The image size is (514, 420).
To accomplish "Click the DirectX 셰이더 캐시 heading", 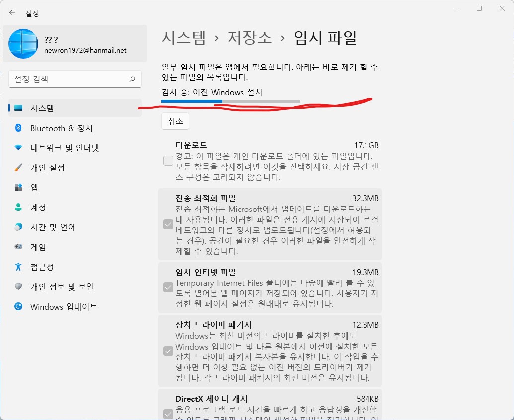I will (x=212, y=399).
